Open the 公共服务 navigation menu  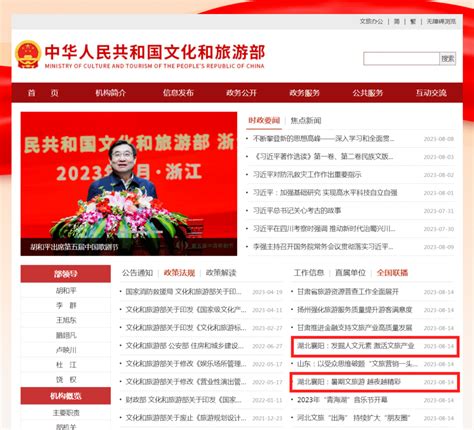click(368, 93)
